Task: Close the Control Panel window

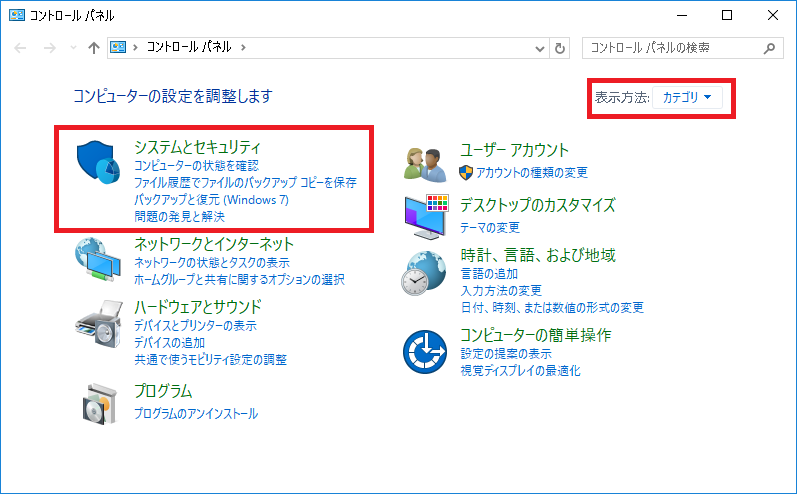Action: (x=773, y=15)
